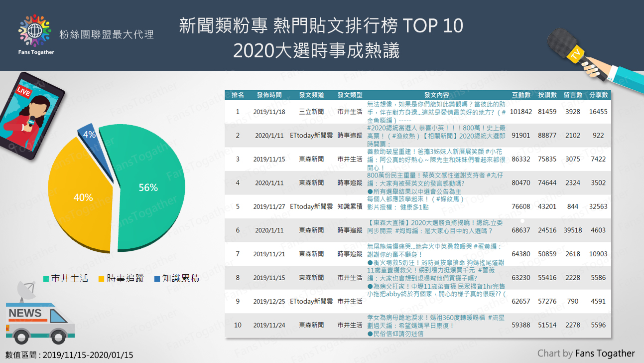This screenshot has height=363, width=644.
Task: Click the 按讚數 column header
Action: coord(547,95)
